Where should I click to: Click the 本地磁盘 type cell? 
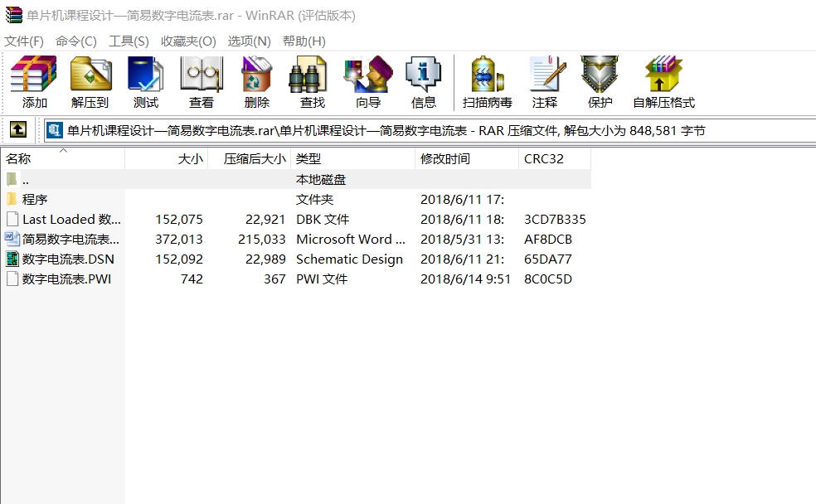[x=321, y=179]
